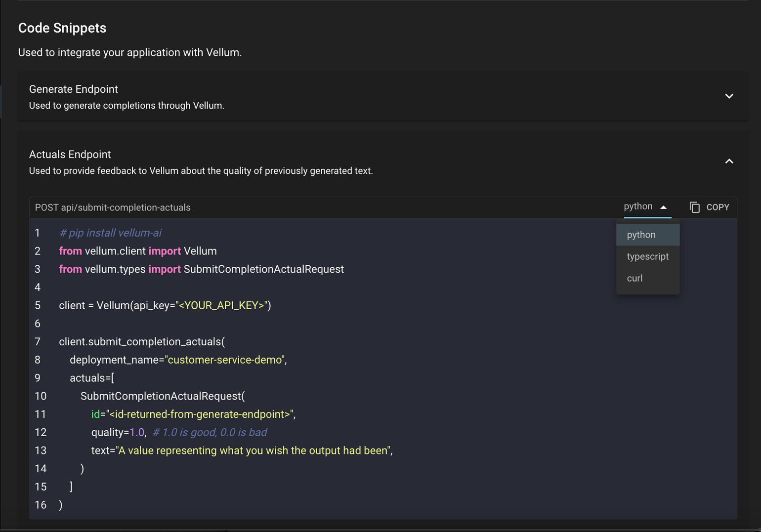The width and height of the screenshot is (761, 532).
Task: Click the copy clipboard icon
Action: (x=694, y=207)
